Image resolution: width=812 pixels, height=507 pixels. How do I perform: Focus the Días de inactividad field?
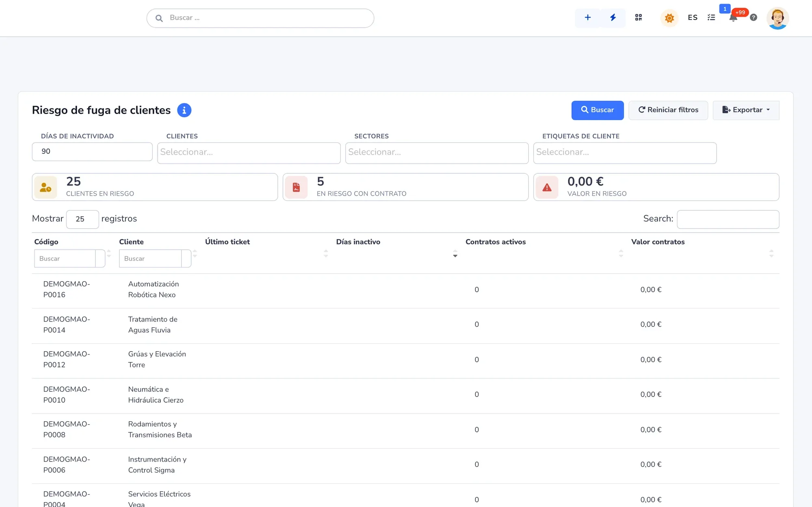92,151
